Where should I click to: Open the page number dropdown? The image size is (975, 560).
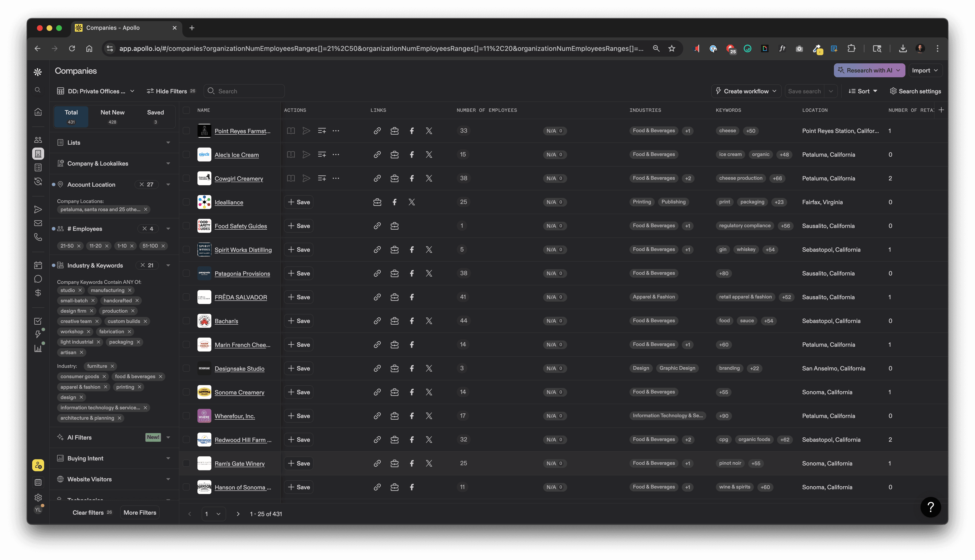point(213,514)
